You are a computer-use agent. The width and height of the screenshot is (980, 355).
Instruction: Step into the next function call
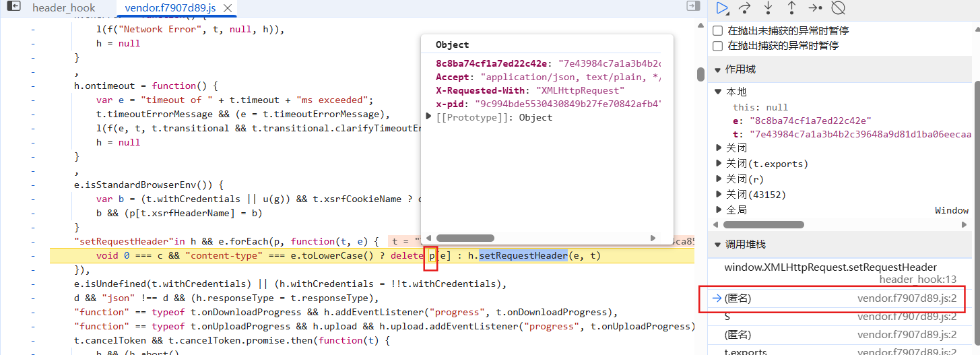tap(769, 8)
